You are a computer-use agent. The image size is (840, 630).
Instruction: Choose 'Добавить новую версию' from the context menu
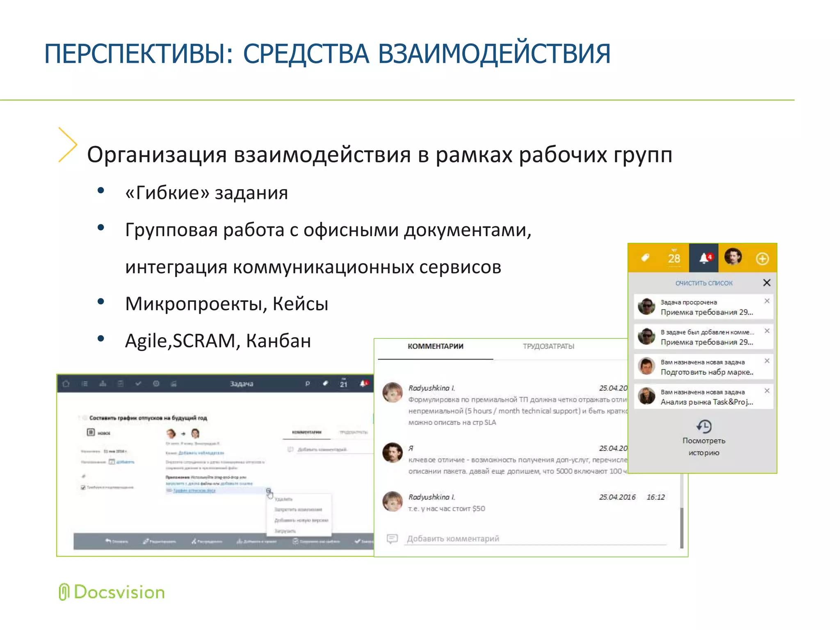pos(301,520)
